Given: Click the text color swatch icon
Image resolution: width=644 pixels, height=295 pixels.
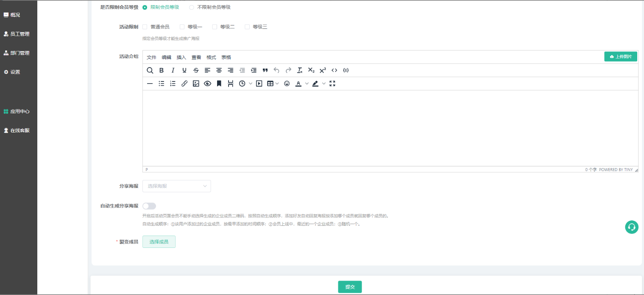Looking at the screenshot, I should tap(298, 84).
